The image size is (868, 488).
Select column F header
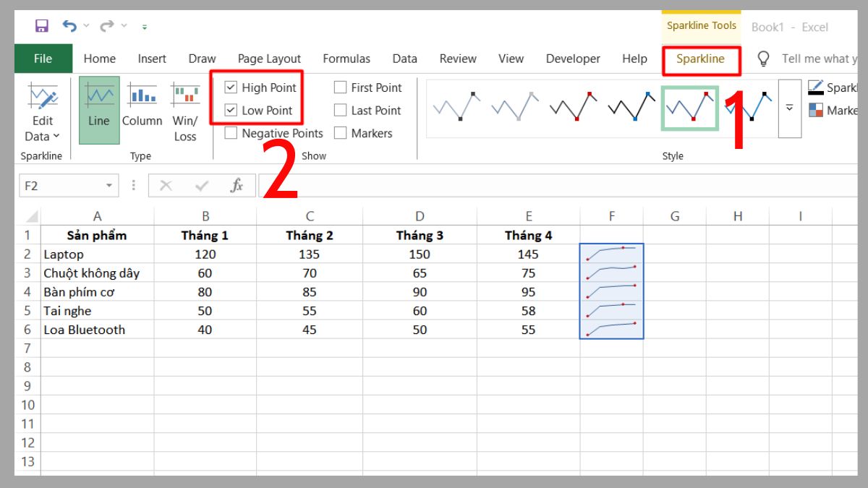612,215
